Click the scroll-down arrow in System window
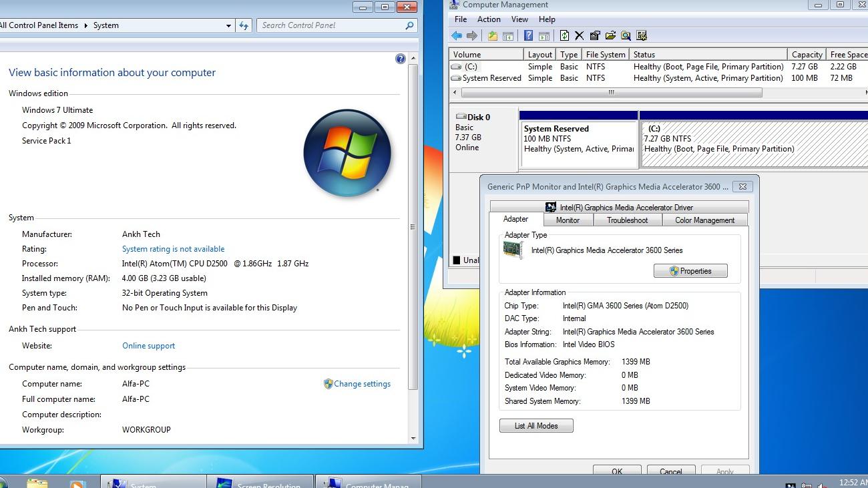The height and width of the screenshot is (488, 868). pyautogui.click(x=413, y=439)
